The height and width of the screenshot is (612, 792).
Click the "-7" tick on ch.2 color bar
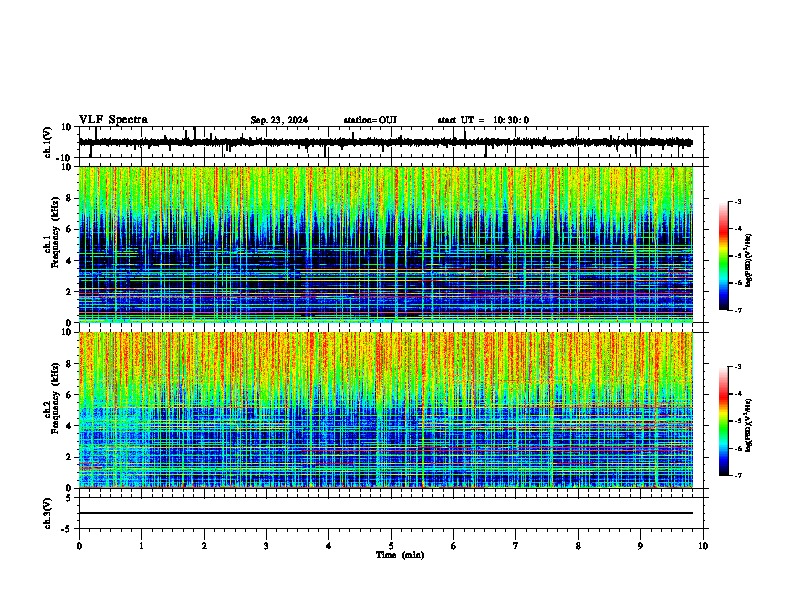(x=738, y=475)
